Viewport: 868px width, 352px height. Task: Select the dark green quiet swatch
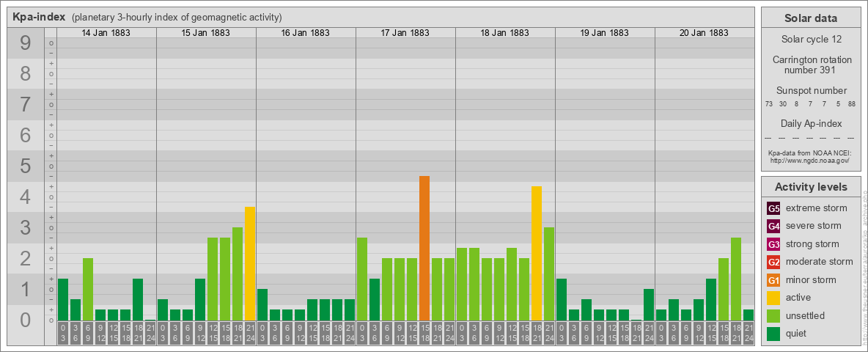(x=773, y=334)
